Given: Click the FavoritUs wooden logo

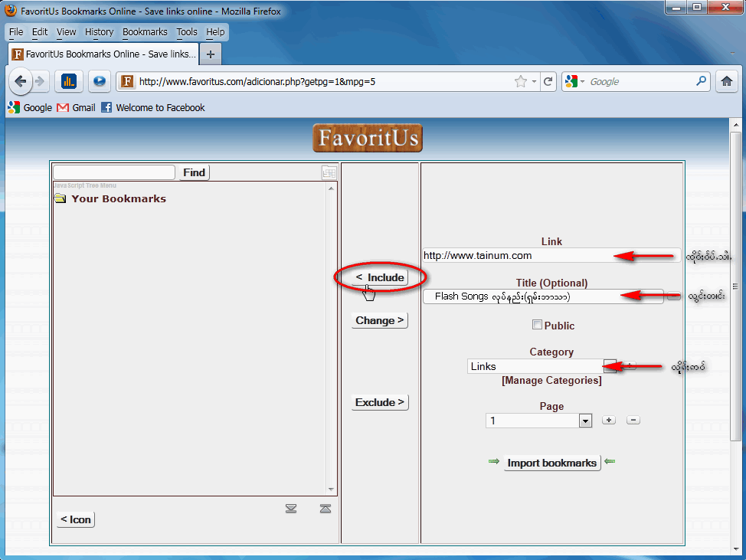Looking at the screenshot, I should point(368,138).
